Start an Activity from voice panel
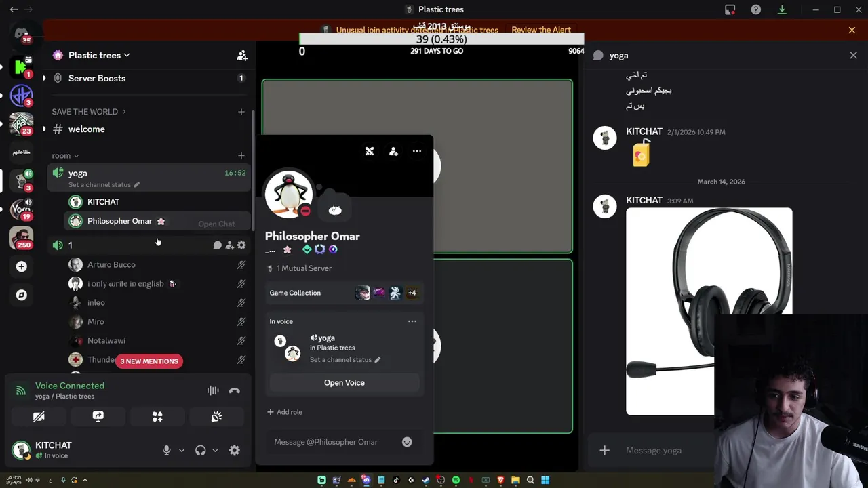Screen dimensions: 868x488 pos(157,417)
